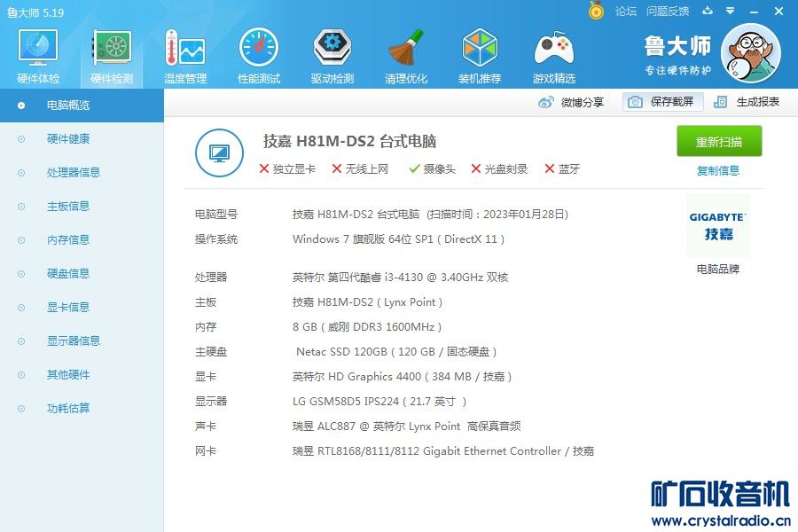Click Netac SSD 120GB disk text
Viewport: 798px width, 532px height.
396,352
